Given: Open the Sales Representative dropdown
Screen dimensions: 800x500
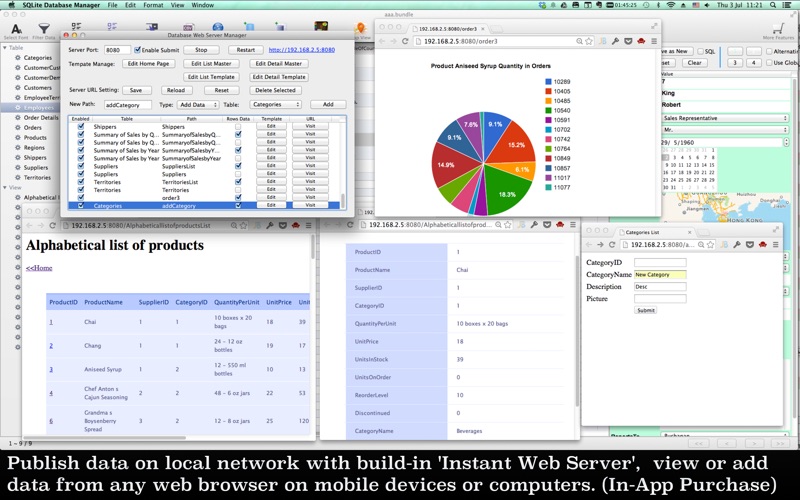Looking at the screenshot, I should [725, 118].
